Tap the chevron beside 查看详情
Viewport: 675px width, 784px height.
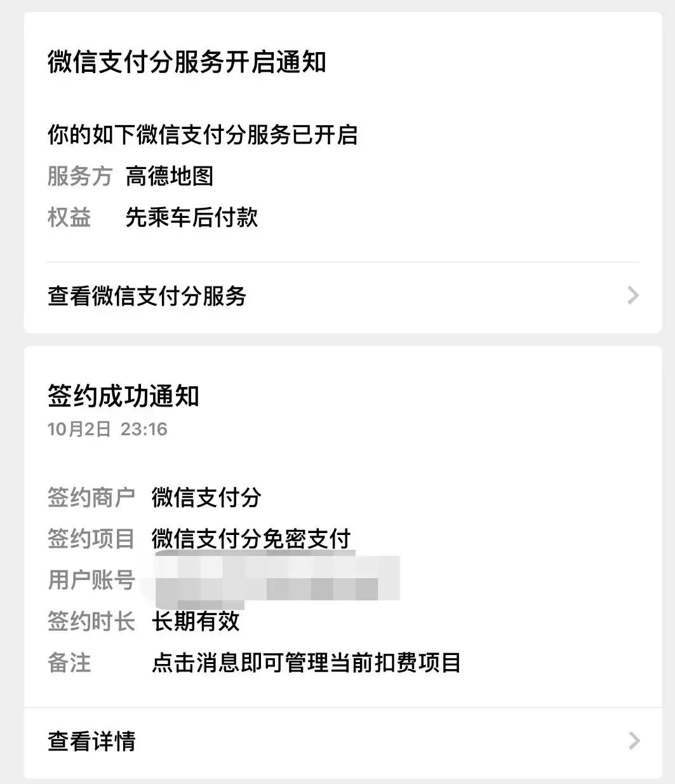click(x=633, y=741)
